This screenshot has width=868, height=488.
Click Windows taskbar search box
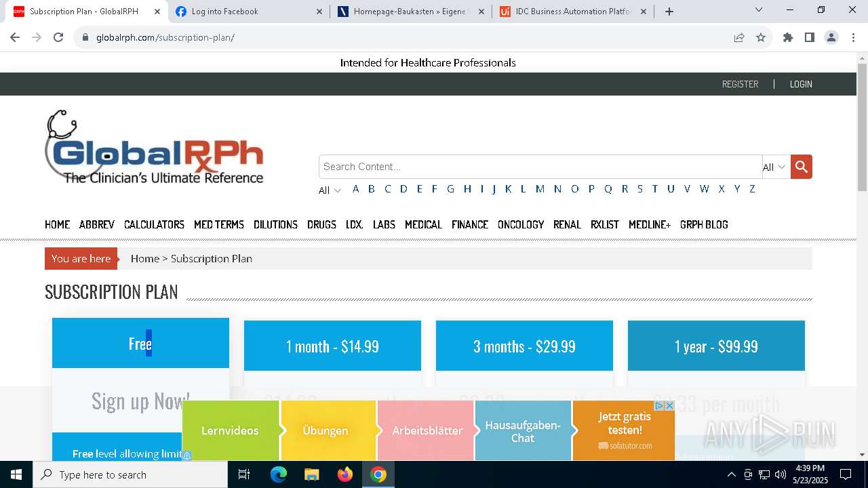[x=130, y=474]
